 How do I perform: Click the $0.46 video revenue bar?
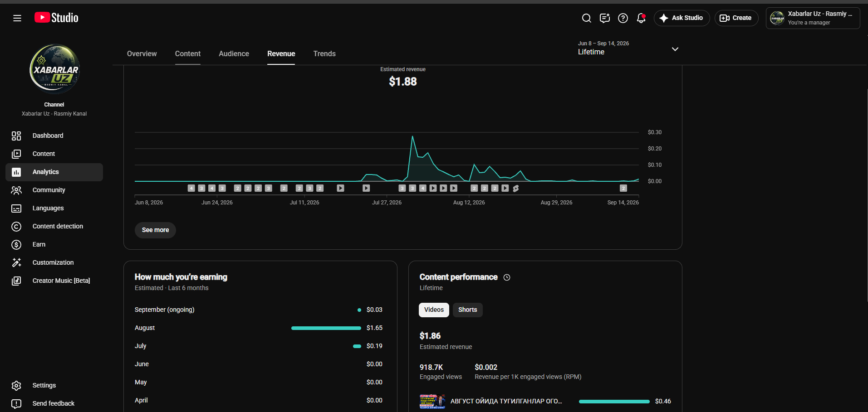pos(614,402)
